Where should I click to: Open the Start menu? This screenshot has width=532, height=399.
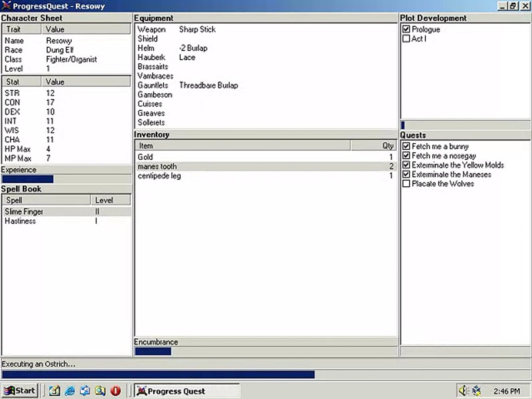tap(20, 391)
